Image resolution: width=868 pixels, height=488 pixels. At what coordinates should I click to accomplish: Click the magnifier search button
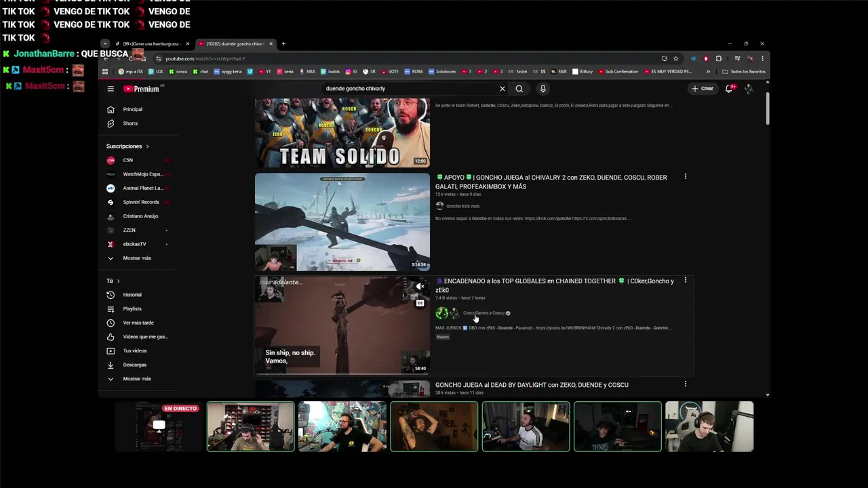[x=519, y=89]
